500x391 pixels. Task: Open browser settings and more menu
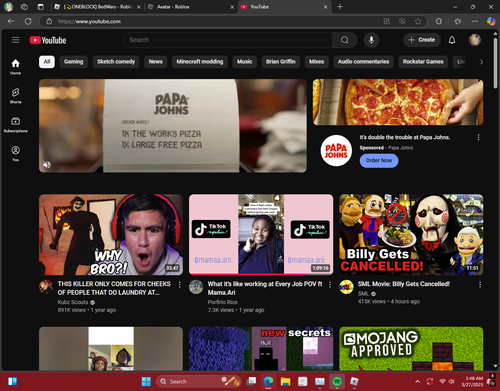[475, 21]
